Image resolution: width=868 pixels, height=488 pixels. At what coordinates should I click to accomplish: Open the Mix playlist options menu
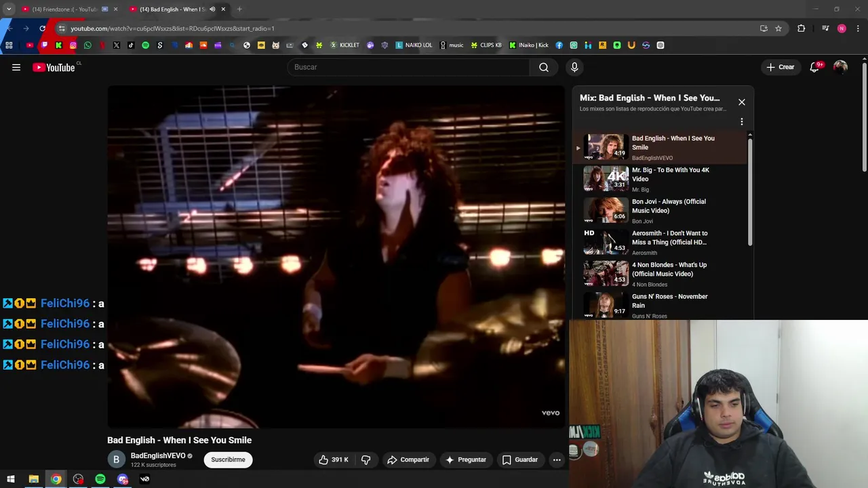tap(742, 122)
